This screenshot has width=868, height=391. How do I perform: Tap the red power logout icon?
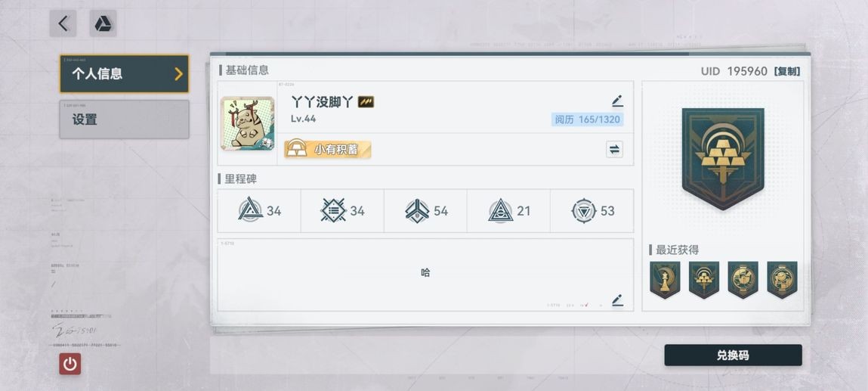click(70, 364)
